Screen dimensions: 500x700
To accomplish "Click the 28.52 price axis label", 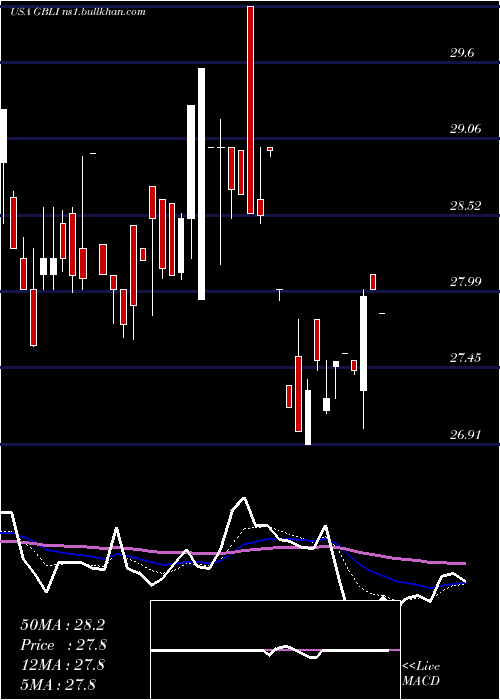I will (466, 206).
